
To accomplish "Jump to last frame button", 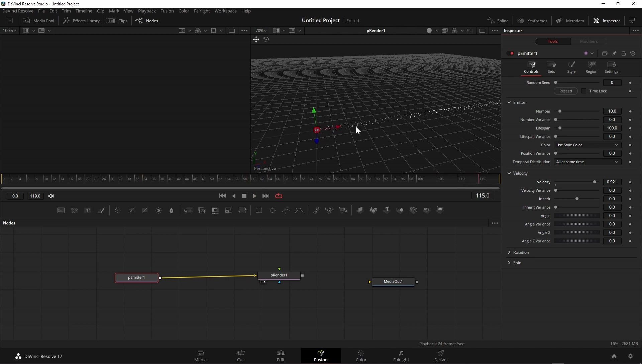I will tap(266, 196).
